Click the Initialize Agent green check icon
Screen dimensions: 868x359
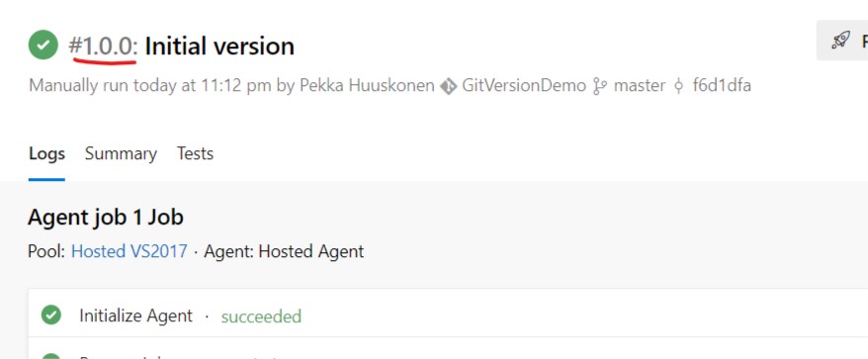click(51, 315)
